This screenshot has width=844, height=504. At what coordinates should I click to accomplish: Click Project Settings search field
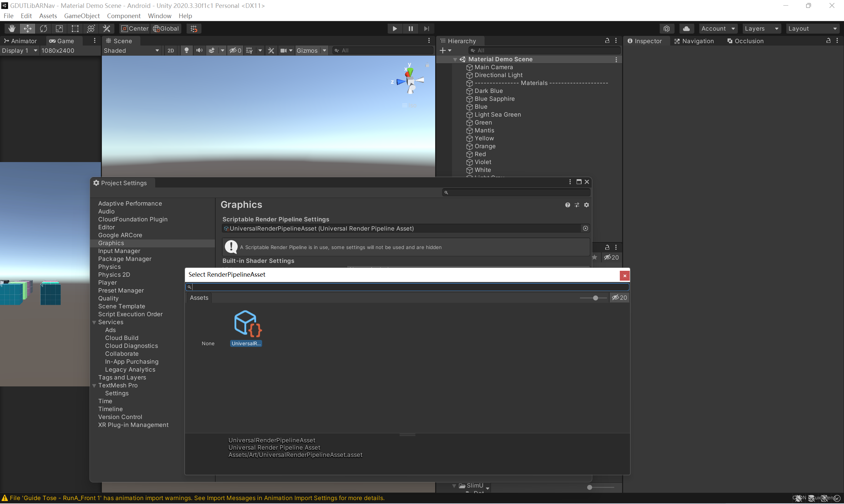[x=516, y=193]
